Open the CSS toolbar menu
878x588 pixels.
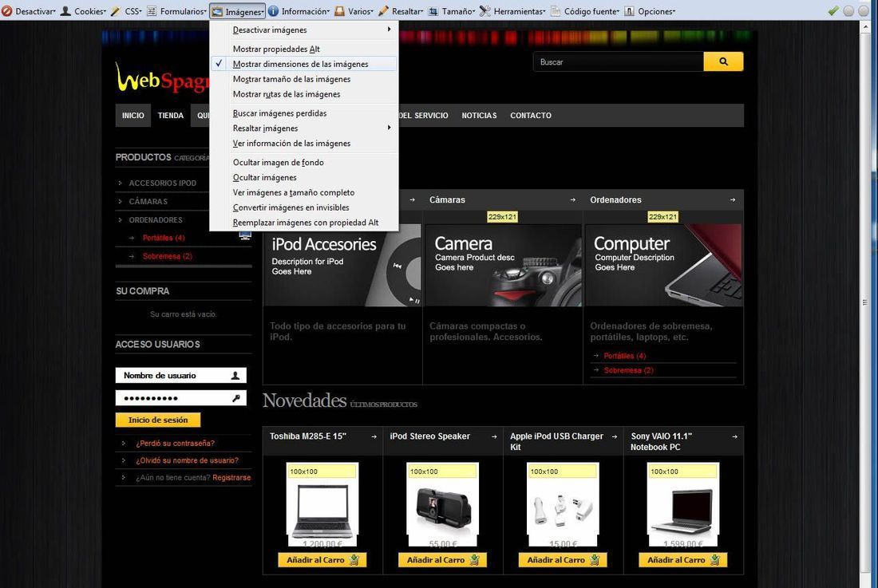coord(126,11)
